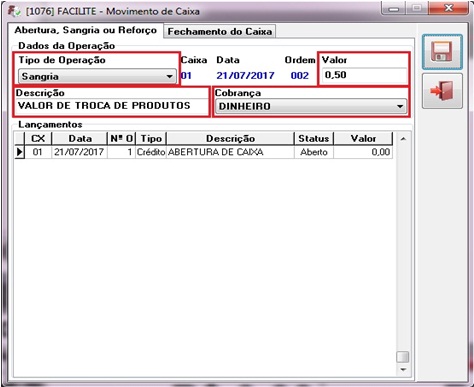This screenshot has height=387, width=474.
Task: Open the Cobrança dropdown showing DINHEIRO
Action: pos(311,106)
